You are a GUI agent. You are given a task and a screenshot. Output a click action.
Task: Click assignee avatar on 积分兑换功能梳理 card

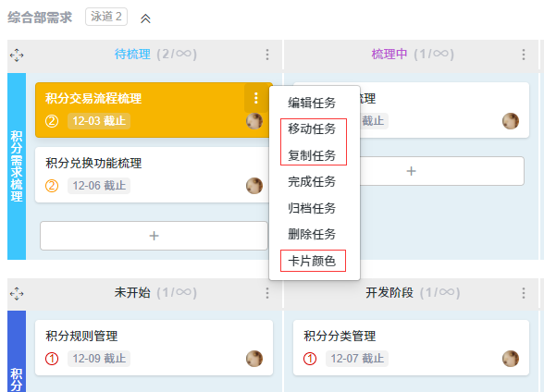point(254,186)
